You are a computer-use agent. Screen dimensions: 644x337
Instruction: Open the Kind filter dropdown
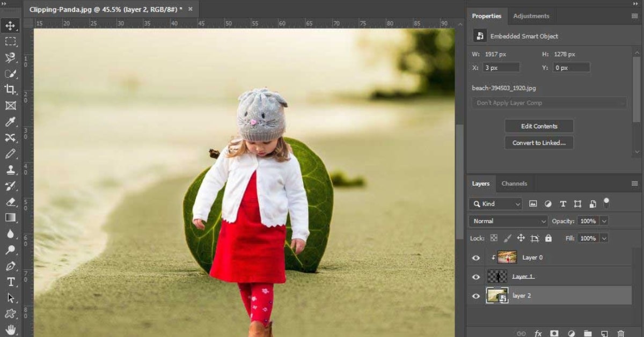[495, 204]
